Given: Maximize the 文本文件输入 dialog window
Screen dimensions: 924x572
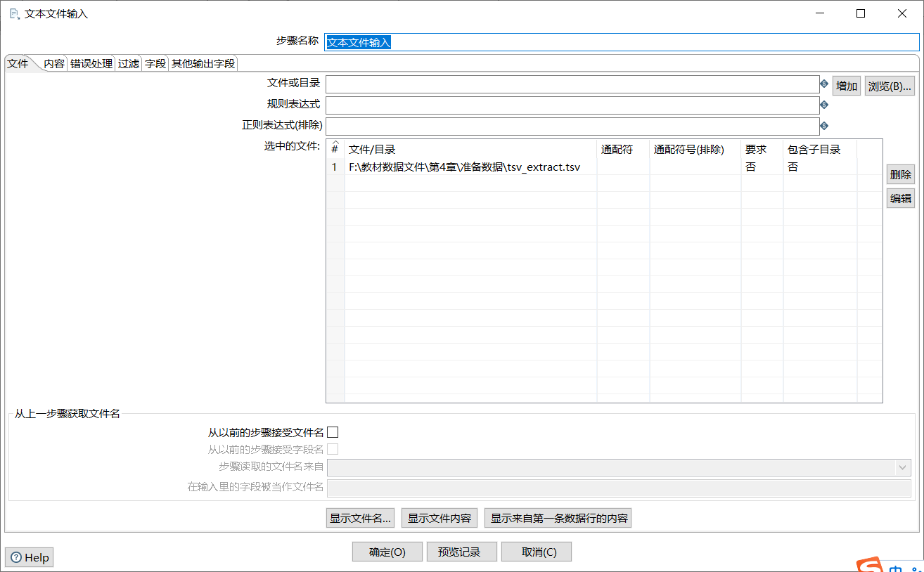Looking at the screenshot, I should tap(861, 13).
